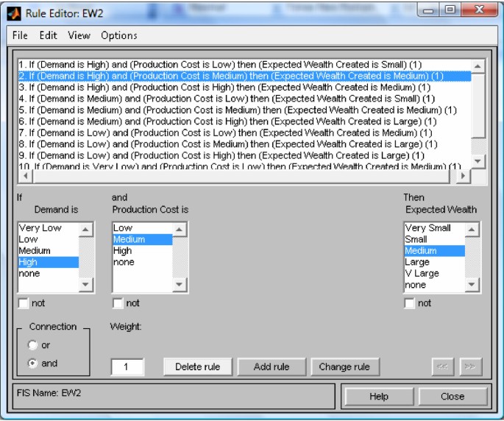The image size is (504, 421).
Task: Click the Add rule button
Action: (x=271, y=367)
